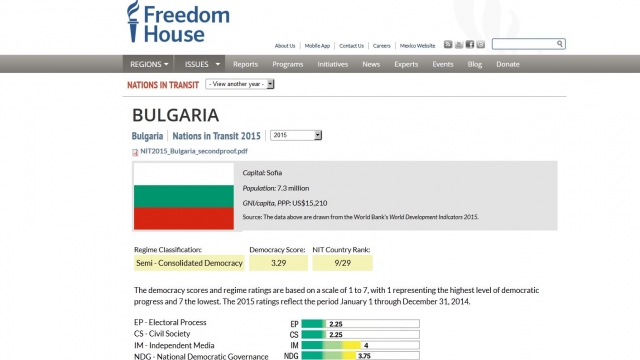This screenshot has width=640, height=360.
Task: Click the PDF file icon
Action: [135, 152]
